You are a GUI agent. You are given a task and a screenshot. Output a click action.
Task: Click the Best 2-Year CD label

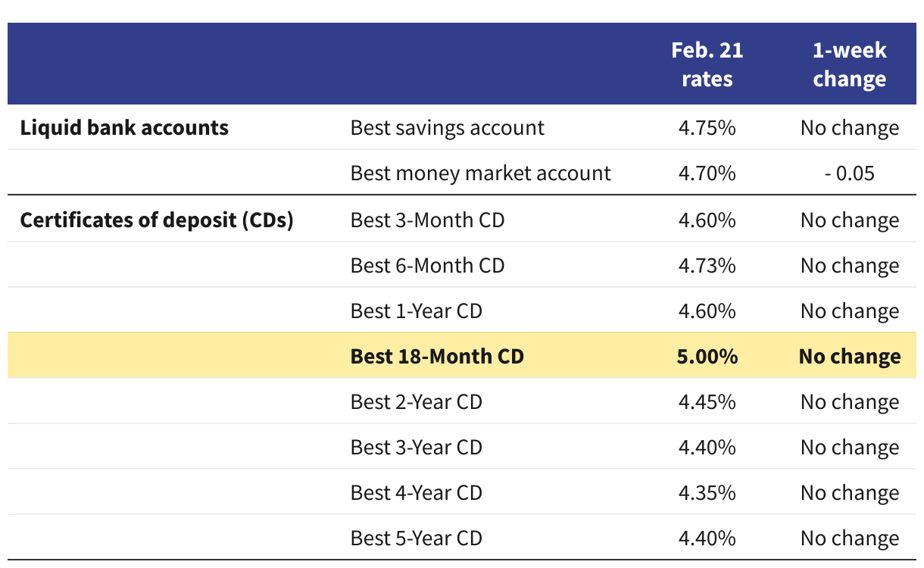click(416, 401)
